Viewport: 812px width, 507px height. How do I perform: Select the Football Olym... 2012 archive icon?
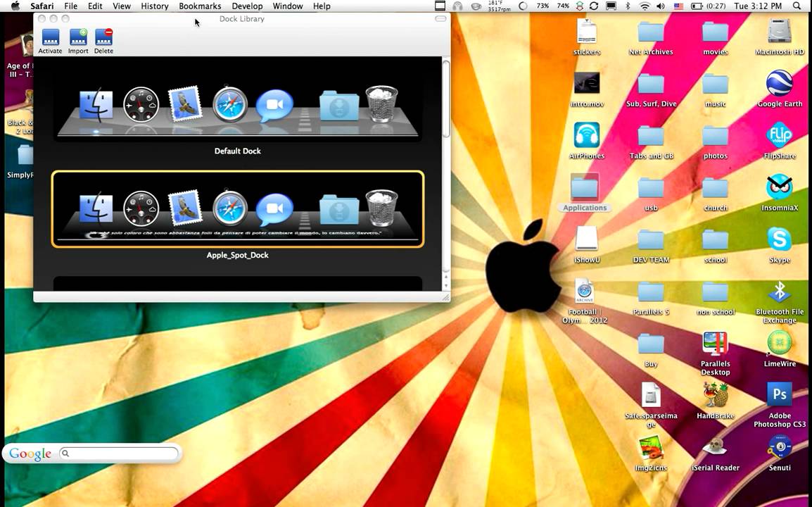585,292
